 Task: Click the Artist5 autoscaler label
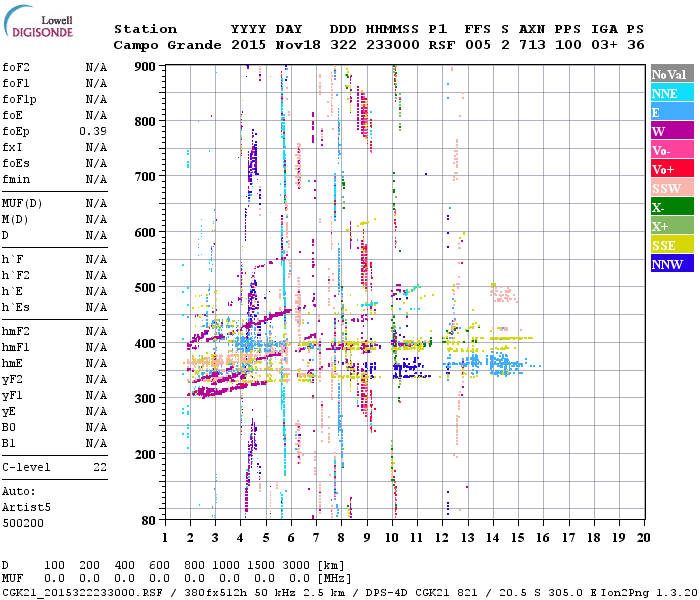(x=26, y=508)
